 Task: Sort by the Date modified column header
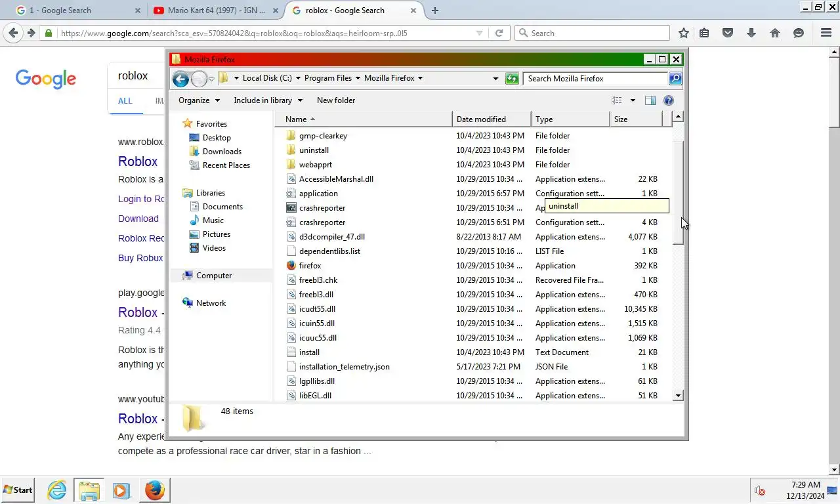point(492,119)
